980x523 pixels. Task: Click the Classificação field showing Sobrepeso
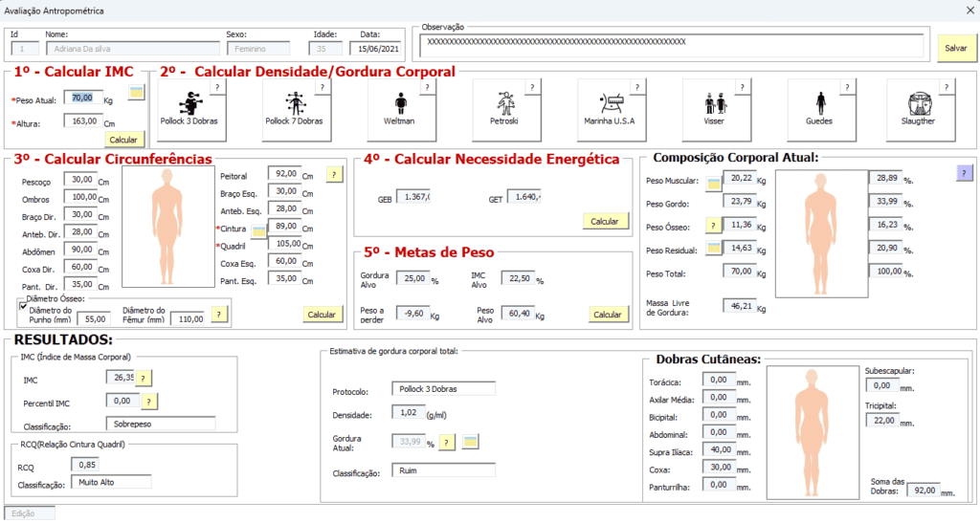click(161, 424)
